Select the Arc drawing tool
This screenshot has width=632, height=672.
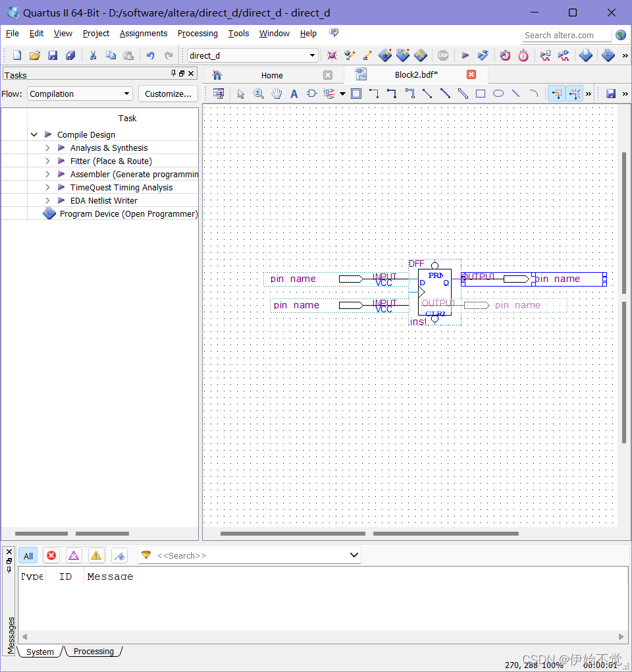click(x=533, y=94)
